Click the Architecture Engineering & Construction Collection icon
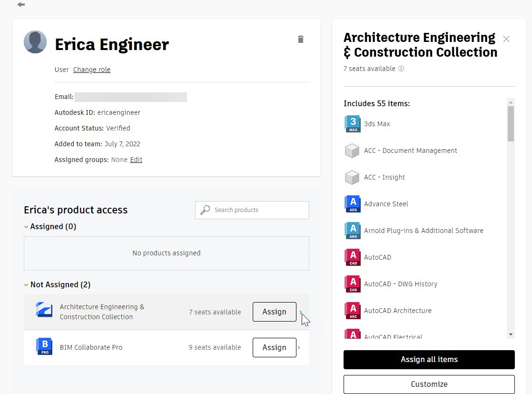The width and height of the screenshot is (532, 394). tap(44, 309)
